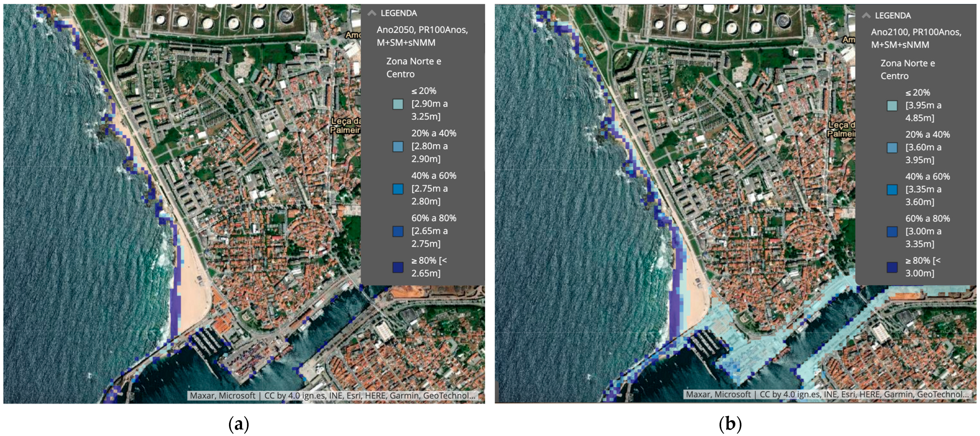Viewport: 980px width, 436px height.
Task: Click the ≤ 20% swatch for 2.90m–3.25m
Action: (x=398, y=104)
